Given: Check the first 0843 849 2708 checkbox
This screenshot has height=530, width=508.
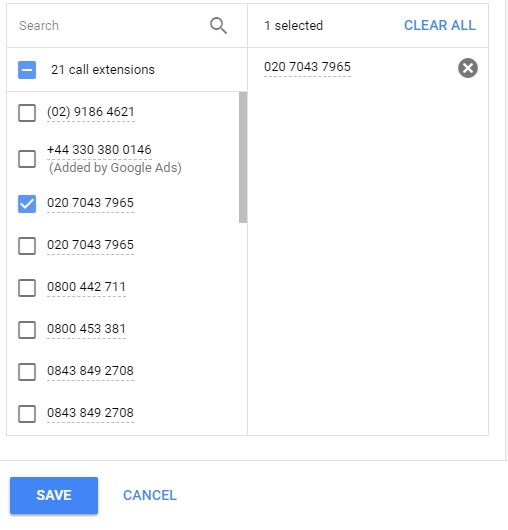Looking at the screenshot, I should coord(27,372).
